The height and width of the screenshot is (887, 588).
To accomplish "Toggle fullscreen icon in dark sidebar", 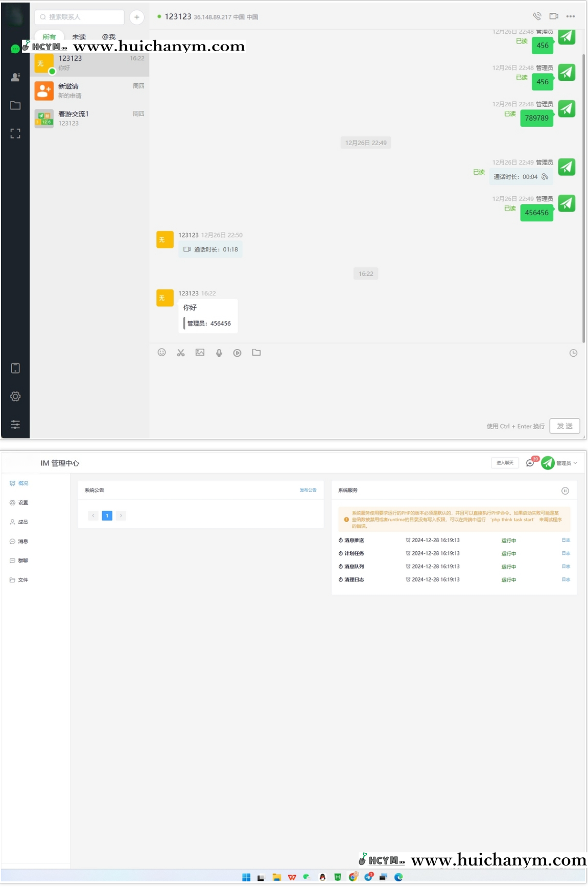I will pyautogui.click(x=15, y=134).
